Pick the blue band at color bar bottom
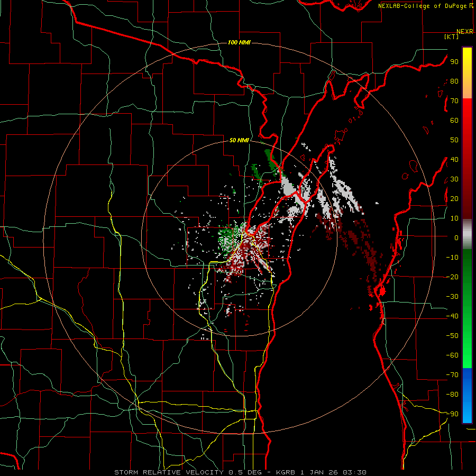The width and height of the screenshot is (476, 476). point(467,396)
